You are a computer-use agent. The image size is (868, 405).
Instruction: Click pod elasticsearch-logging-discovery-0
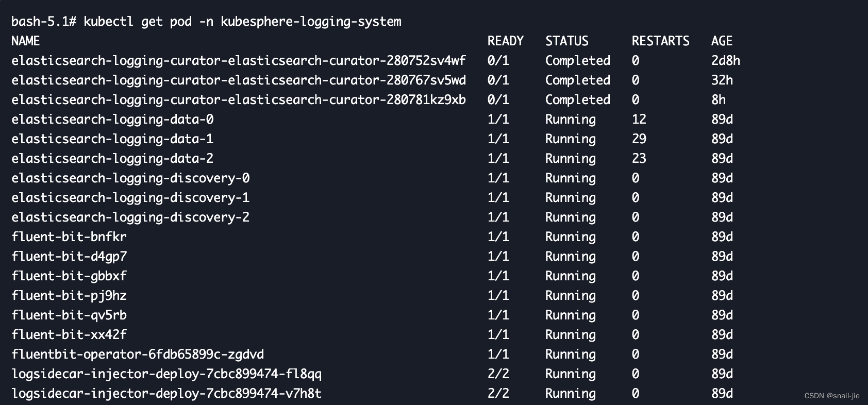click(x=130, y=178)
